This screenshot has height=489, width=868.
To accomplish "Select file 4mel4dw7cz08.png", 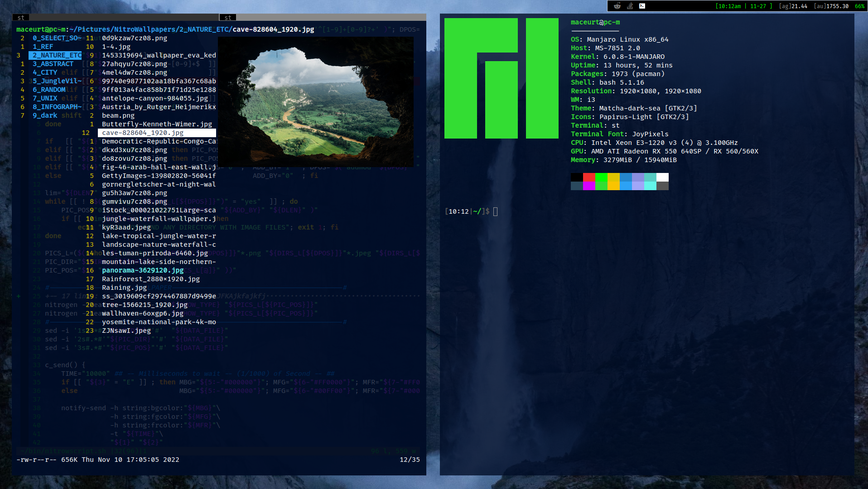I will click(x=135, y=72).
